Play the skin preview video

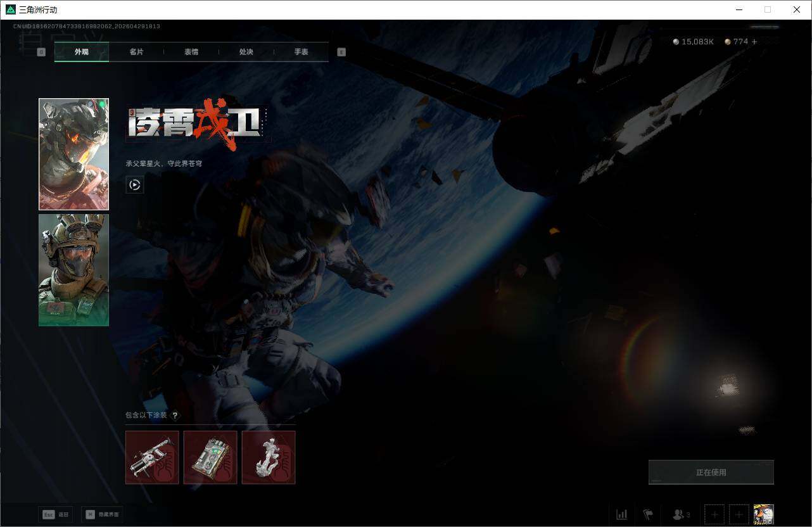[134, 185]
